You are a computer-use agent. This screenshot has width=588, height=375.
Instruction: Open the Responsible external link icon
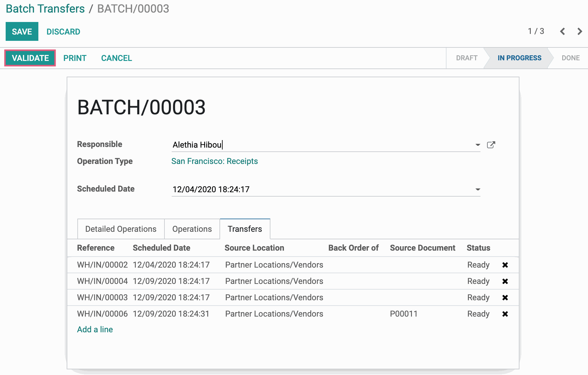(x=491, y=145)
